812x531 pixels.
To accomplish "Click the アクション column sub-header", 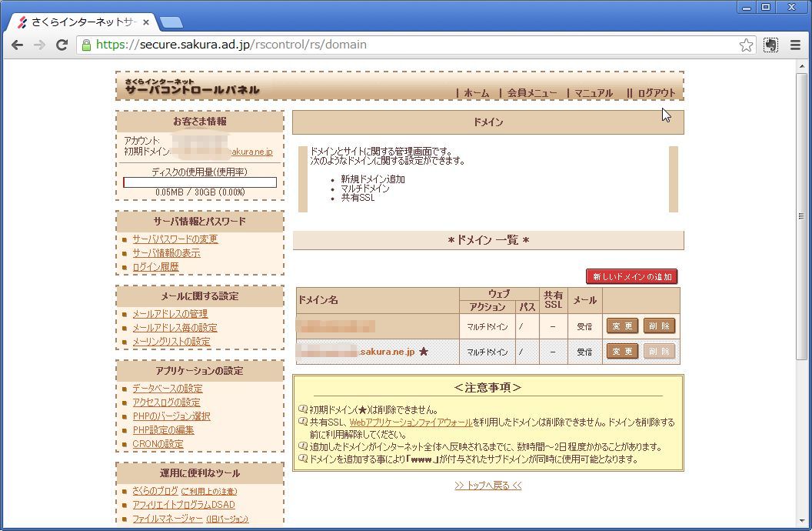I will coord(488,307).
